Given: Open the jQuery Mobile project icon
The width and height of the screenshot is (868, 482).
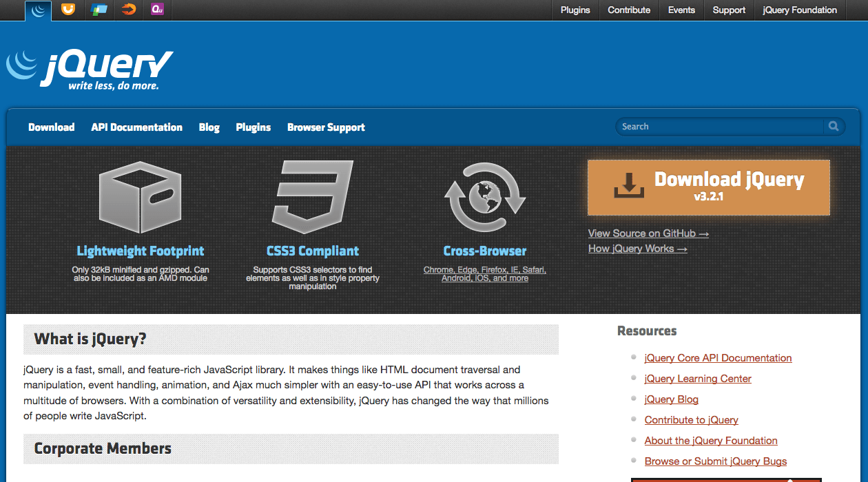Looking at the screenshot, I should tap(99, 10).
